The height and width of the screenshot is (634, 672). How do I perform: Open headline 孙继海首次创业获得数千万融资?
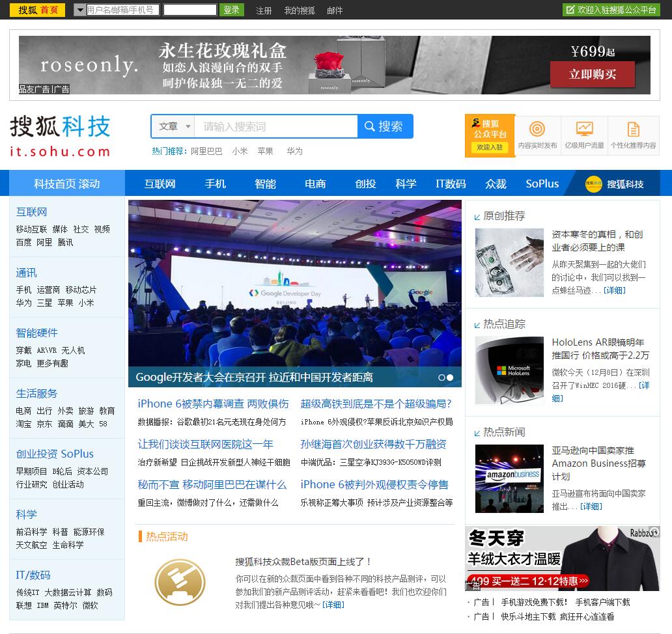point(373,444)
